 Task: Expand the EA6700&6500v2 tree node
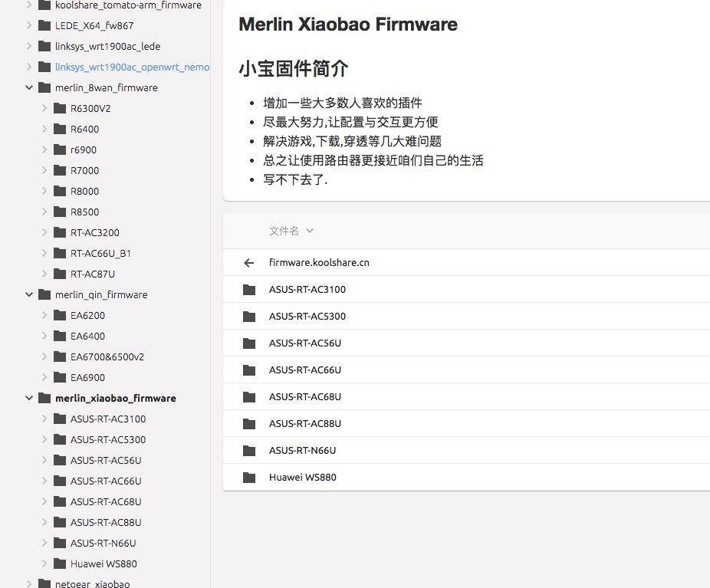pos(44,356)
